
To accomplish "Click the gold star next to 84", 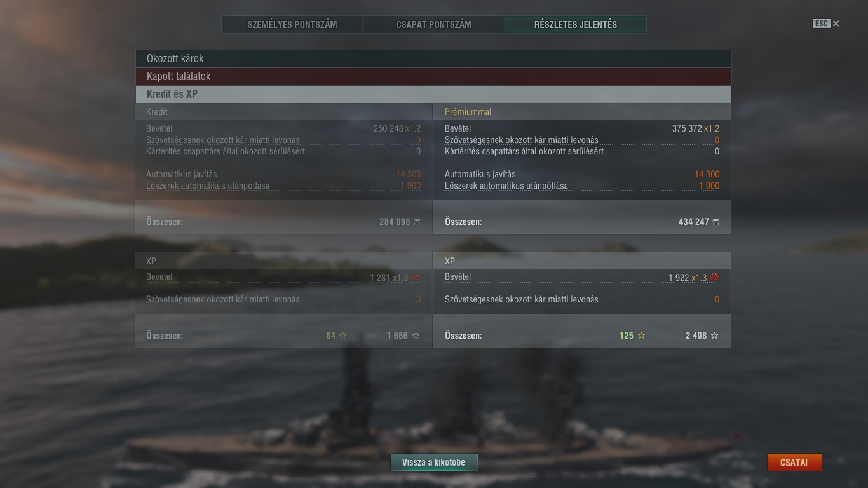I will click(x=342, y=335).
